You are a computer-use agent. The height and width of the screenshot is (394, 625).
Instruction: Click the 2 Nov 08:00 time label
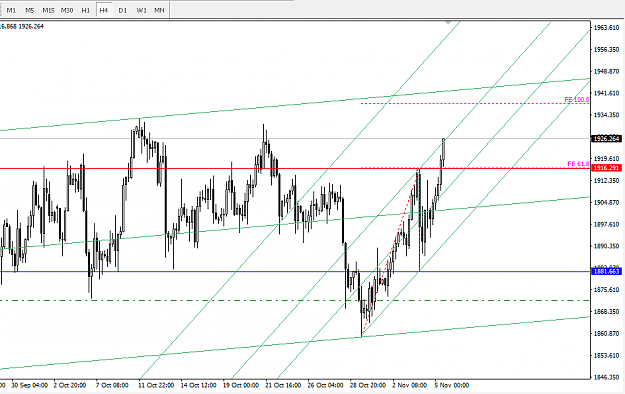click(409, 385)
